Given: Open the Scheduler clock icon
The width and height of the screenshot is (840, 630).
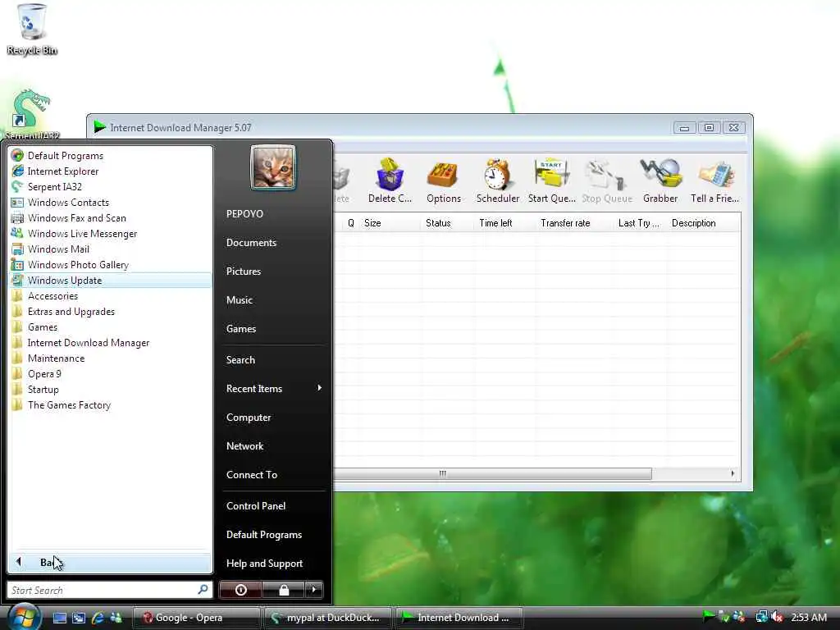Looking at the screenshot, I should pos(498,180).
